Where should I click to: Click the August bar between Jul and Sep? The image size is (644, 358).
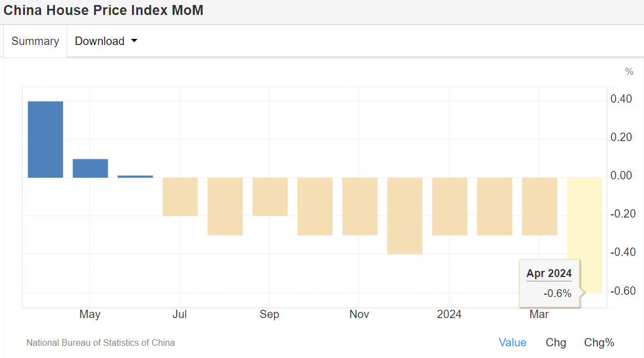tap(225, 206)
